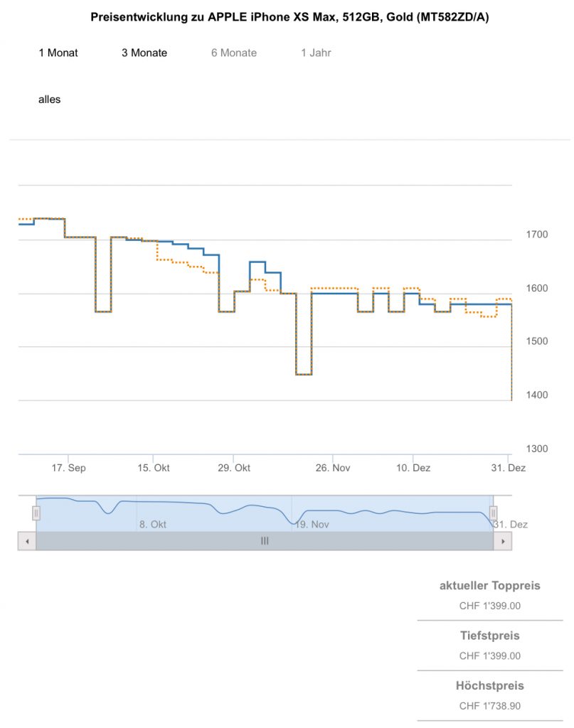
Task: Click the navigator scroll right arrow
Action: [503, 541]
